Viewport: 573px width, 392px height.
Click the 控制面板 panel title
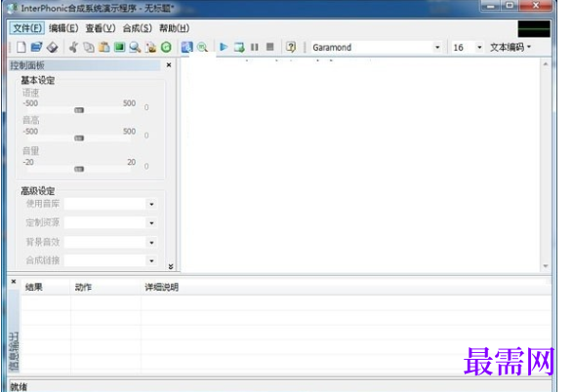point(27,65)
